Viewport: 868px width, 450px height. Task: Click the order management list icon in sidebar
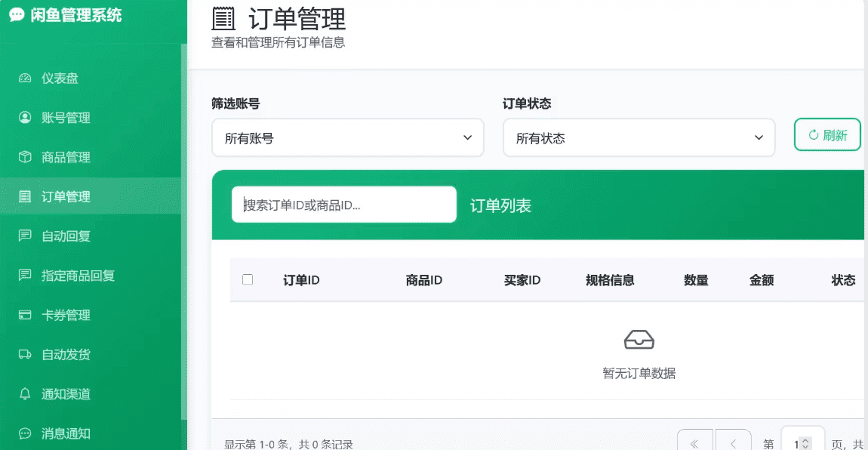25,196
